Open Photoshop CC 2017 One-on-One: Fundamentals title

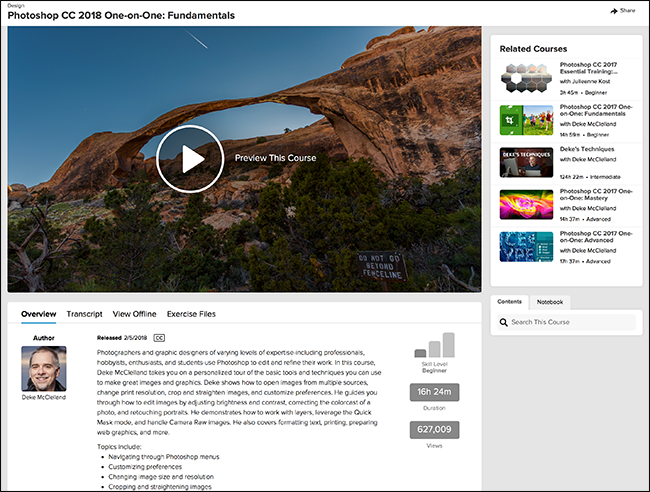(x=596, y=110)
